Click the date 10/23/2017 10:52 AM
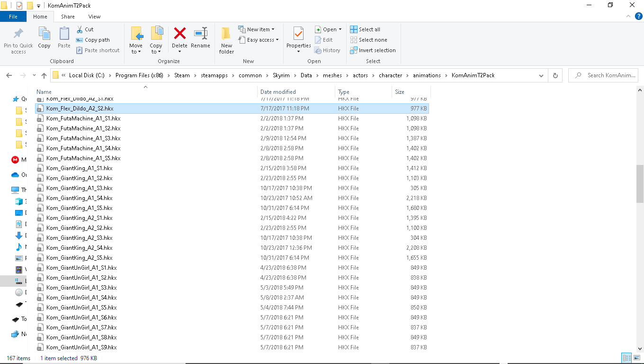The height and width of the screenshot is (364, 644). [x=286, y=198]
